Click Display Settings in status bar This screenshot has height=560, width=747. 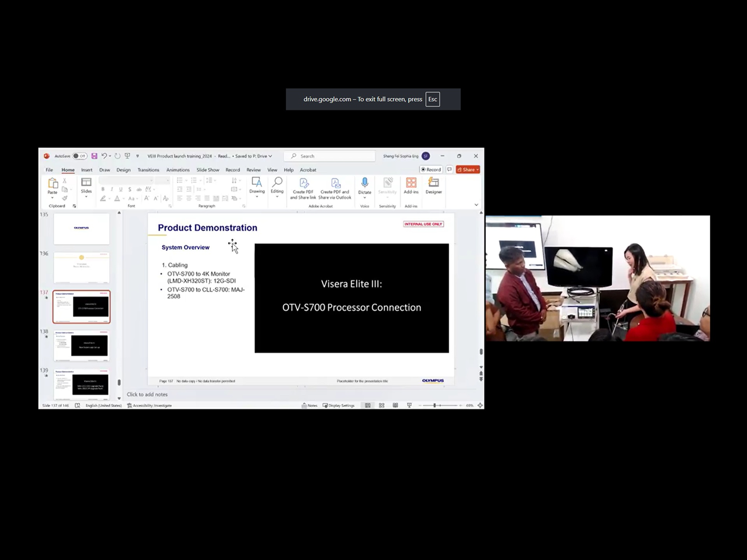[339, 406]
